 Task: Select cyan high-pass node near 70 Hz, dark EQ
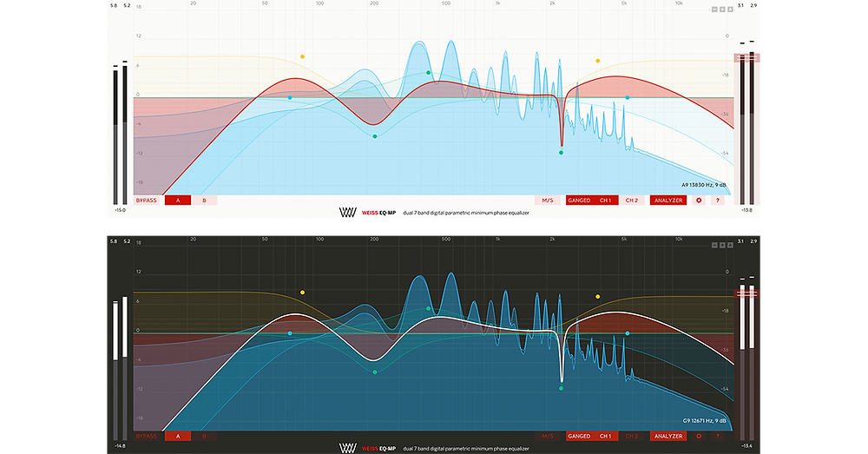pyautogui.click(x=290, y=333)
